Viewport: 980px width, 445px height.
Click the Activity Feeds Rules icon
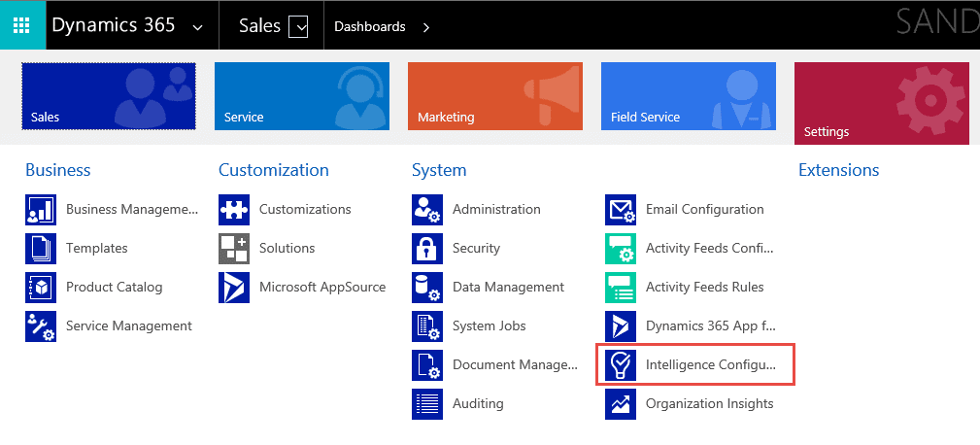pyautogui.click(x=621, y=287)
